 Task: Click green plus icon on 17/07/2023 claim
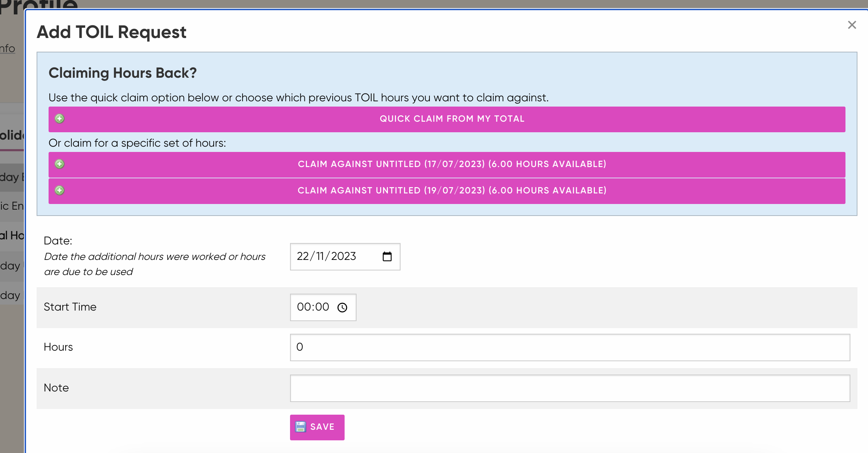pyautogui.click(x=59, y=164)
